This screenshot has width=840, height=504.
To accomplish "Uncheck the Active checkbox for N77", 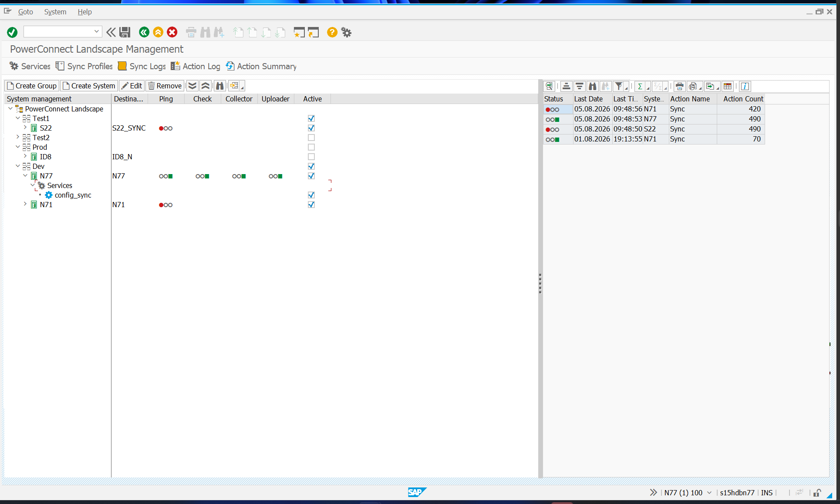I will click(311, 176).
